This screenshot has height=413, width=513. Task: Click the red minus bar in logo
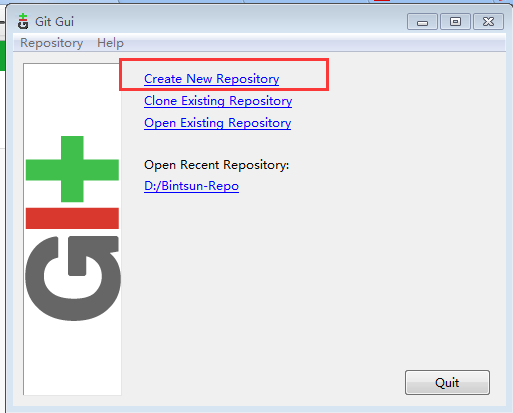(x=72, y=218)
